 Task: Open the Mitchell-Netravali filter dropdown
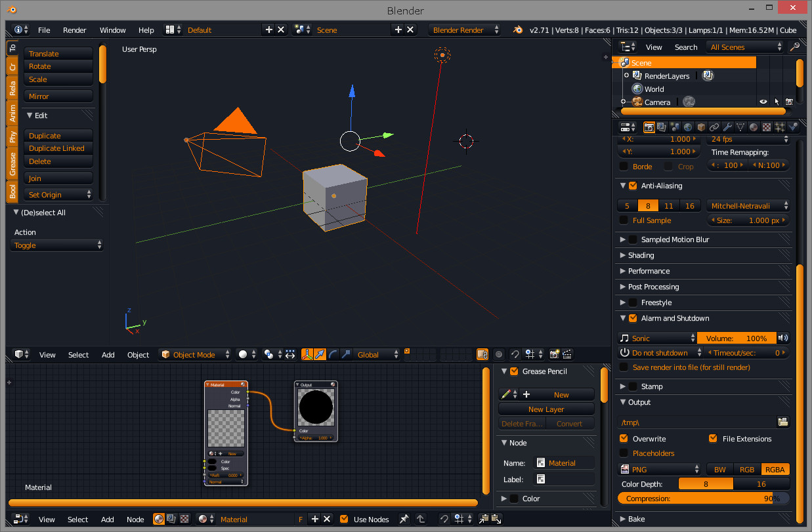pyautogui.click(x=748, y=206)
